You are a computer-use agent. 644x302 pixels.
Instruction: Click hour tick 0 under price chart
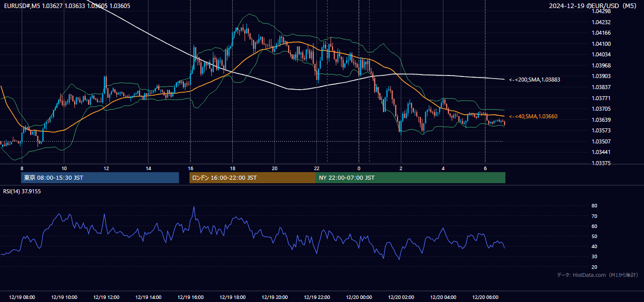pos(359,168)
